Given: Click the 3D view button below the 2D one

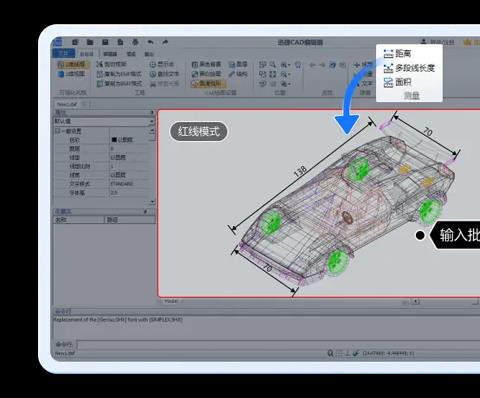Looking at the screenshot, I should tap(72, 74).
